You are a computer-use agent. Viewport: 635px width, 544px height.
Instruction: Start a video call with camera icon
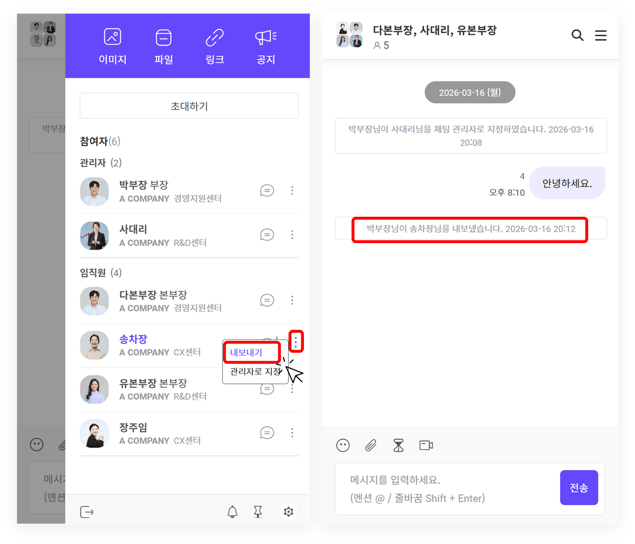pyautogui.click(x=426, y=445)
